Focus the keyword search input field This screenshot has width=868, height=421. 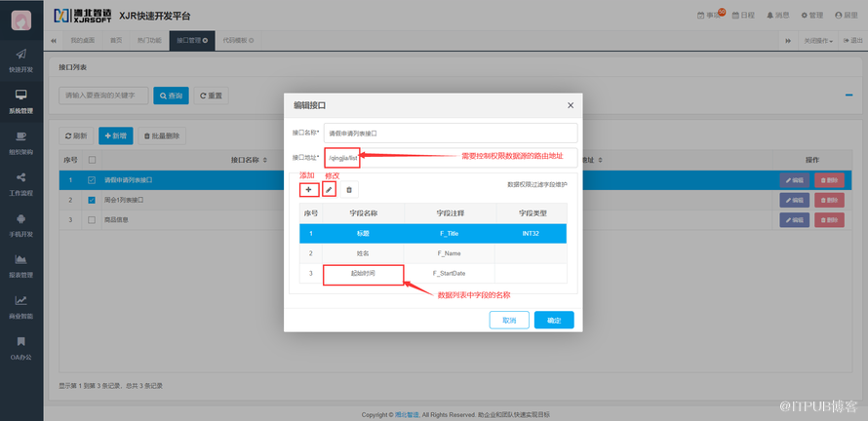103,96
